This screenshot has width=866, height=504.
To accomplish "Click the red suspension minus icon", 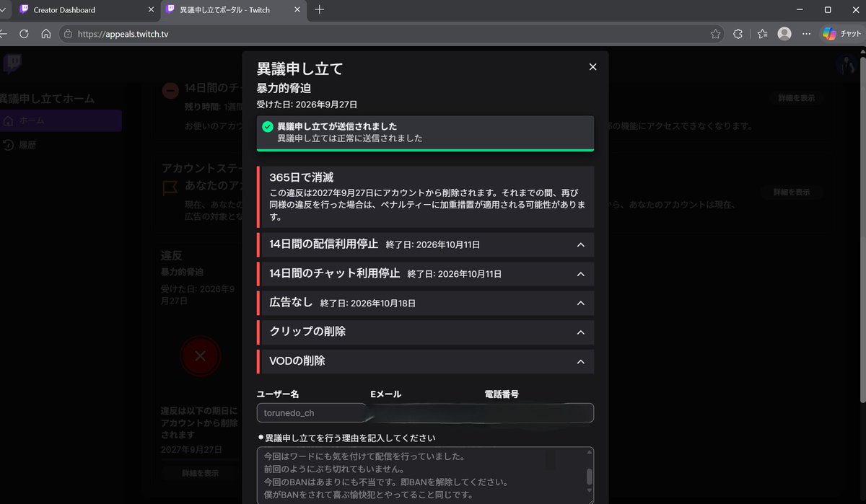I will coord(170,91).
